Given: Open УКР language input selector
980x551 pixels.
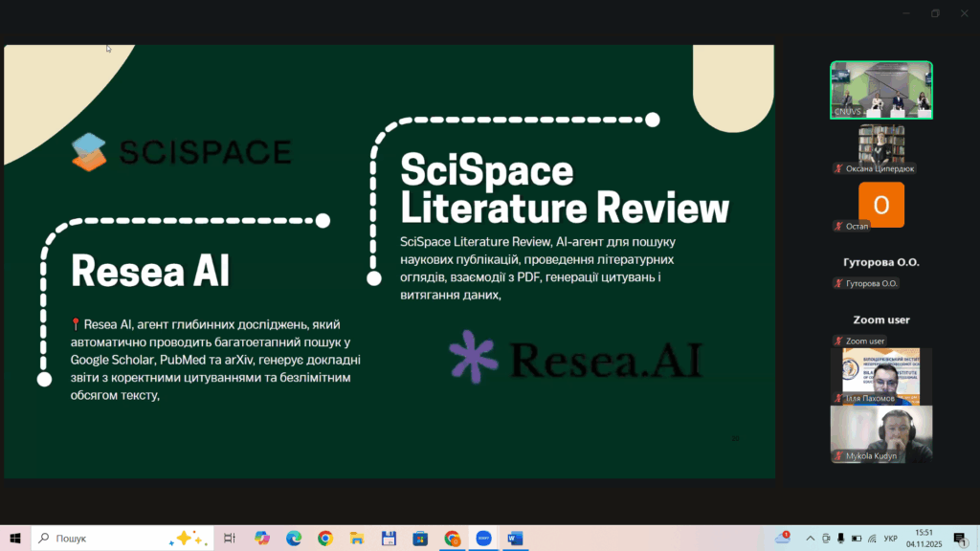Looking at the screenshot, I should [891, 539].
